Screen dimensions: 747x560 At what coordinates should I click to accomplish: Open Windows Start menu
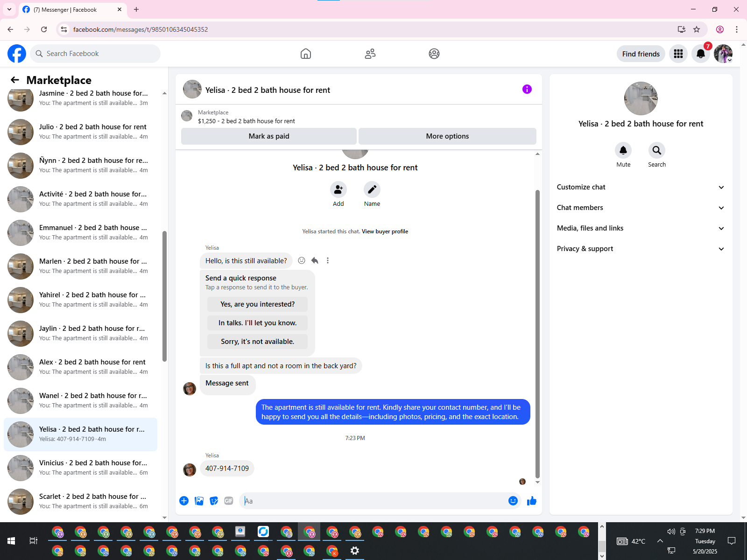(x=11, y=541)
